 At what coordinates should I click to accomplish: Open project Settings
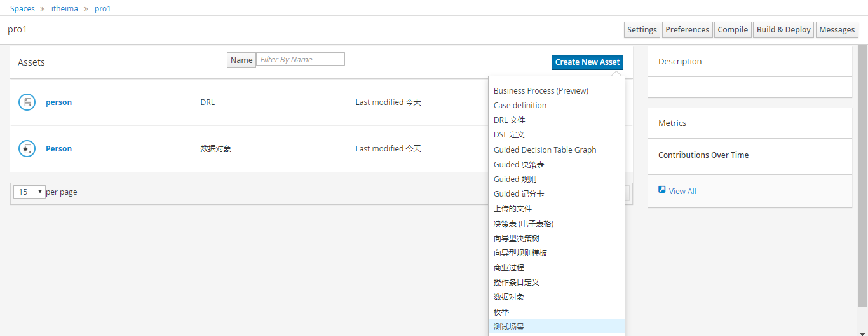tap(642, 30)
